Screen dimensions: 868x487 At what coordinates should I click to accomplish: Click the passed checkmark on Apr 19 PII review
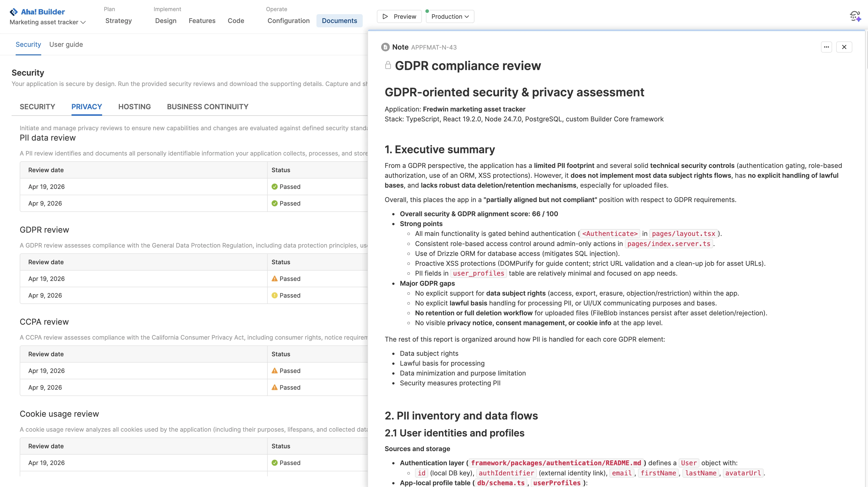(x=274, y=186)
